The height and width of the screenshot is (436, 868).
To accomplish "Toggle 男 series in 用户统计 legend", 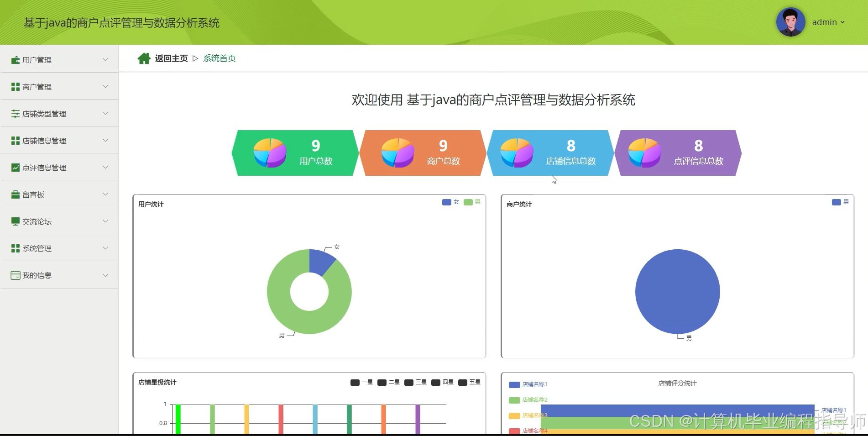I will tap(472, 202).
